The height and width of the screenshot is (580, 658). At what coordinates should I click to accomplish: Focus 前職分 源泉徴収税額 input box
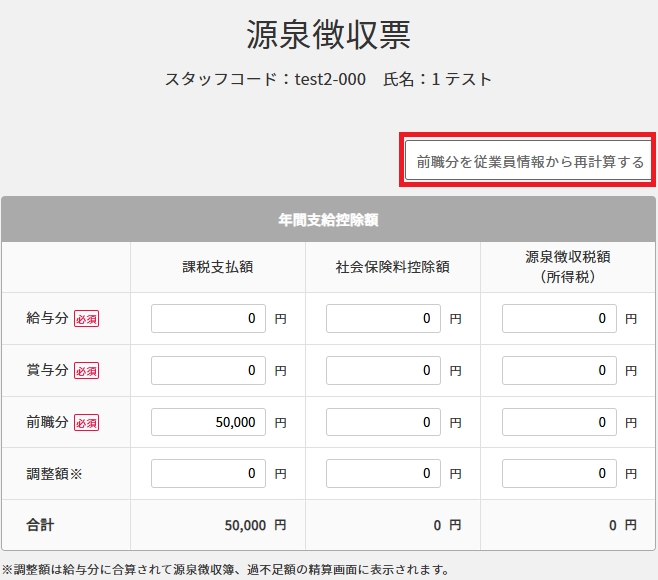[559, 422]
